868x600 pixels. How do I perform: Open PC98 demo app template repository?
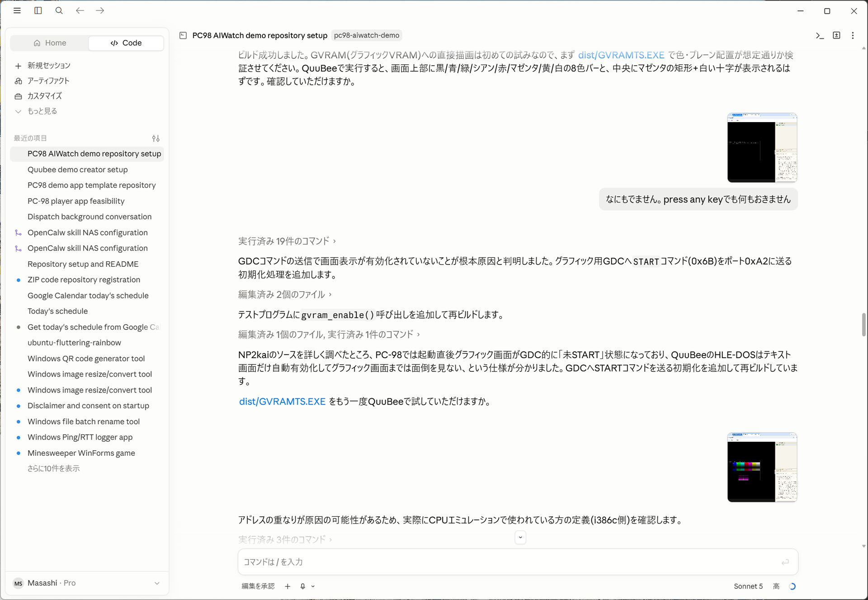click(87, 185)
